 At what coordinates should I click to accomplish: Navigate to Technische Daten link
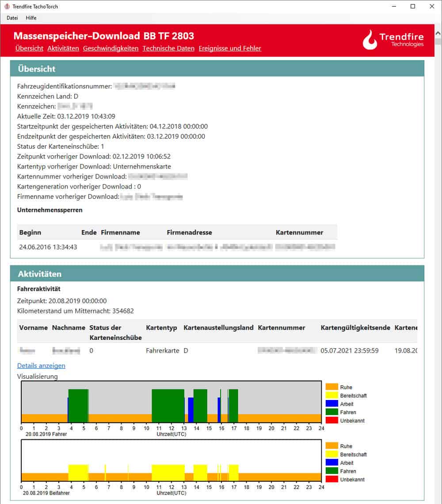tap(168, 49)
